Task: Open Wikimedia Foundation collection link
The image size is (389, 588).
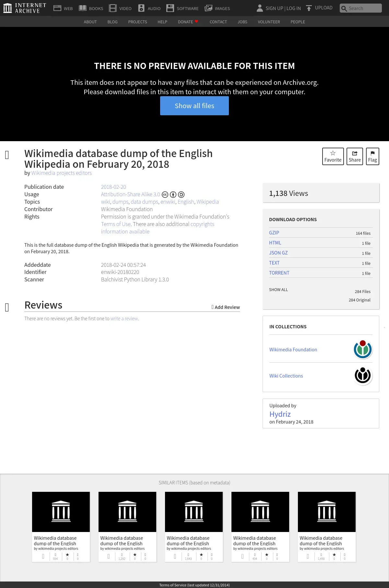Action: click(293, 350)
